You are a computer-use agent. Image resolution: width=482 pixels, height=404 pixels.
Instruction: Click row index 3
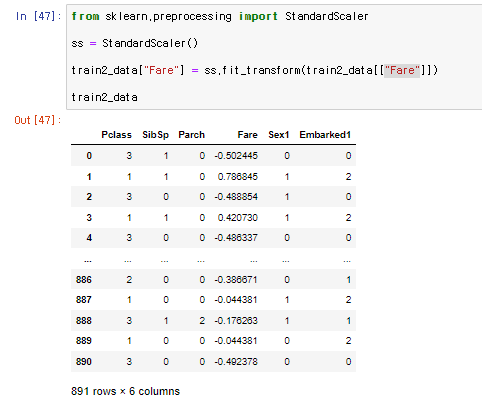(89, 218)
